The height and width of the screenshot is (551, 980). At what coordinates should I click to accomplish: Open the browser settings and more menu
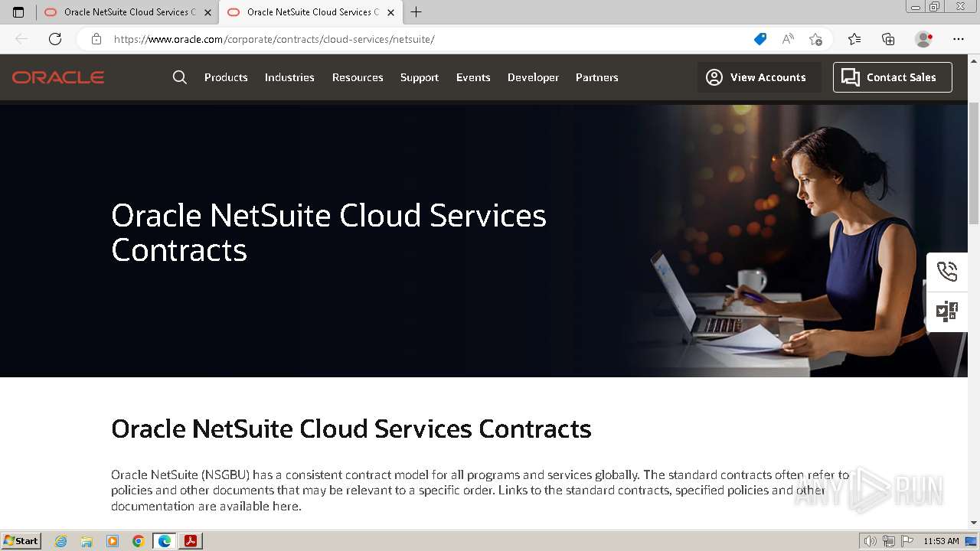[x=959, y=39]
